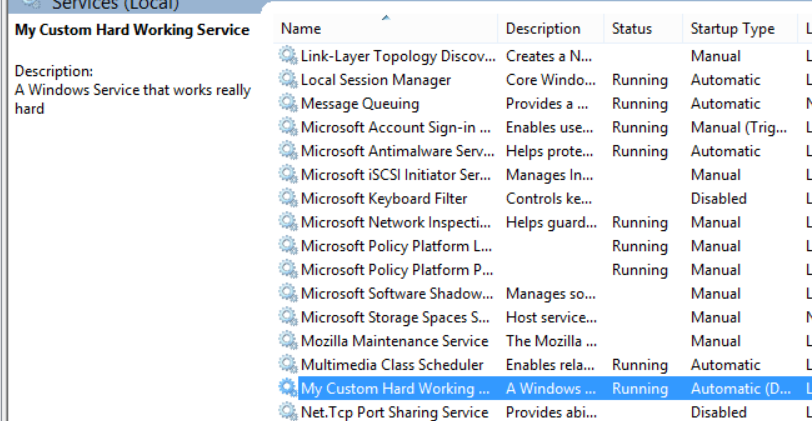Click gear icon for Link-Layer Topology Discovery service
The height and width of the screenshot is (421, 812).
[x=288, y=56]
